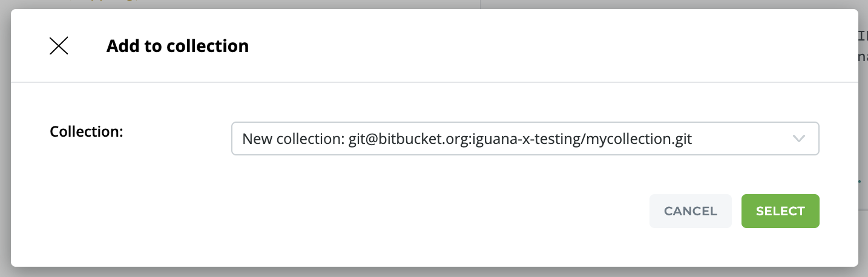This screenshot has width=868, height=277.
Task: Show collection options via the chevron icon
Action: [798, 138]
